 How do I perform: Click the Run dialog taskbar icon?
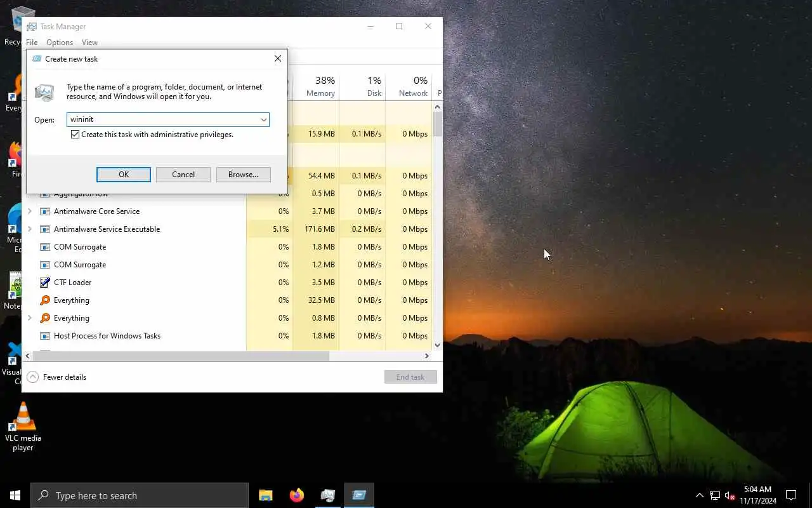[x=359, y=495]
